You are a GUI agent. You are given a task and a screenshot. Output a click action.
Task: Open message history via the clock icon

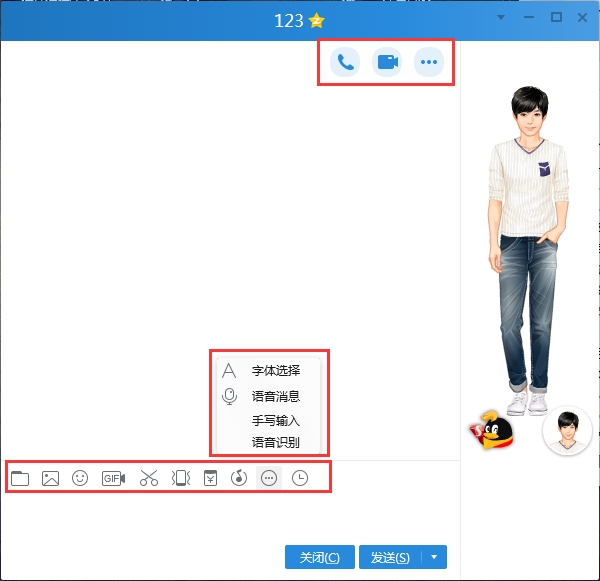pos(300,478)
